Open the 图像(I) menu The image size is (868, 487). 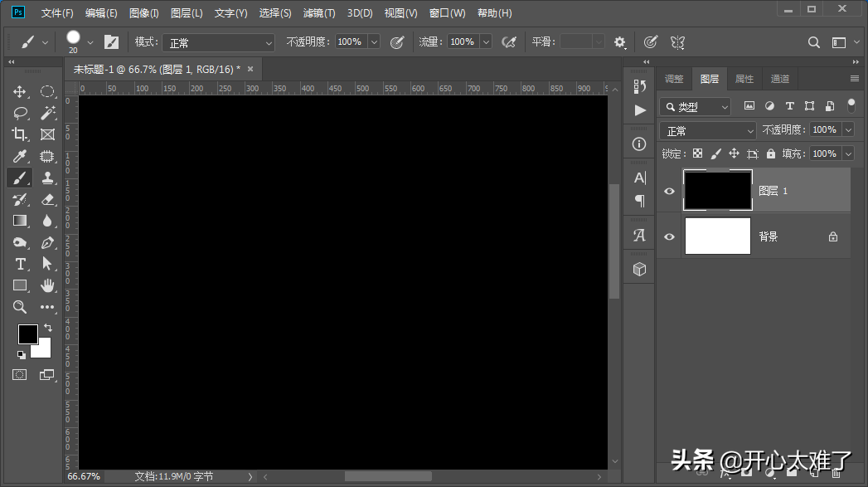point(143,13)
